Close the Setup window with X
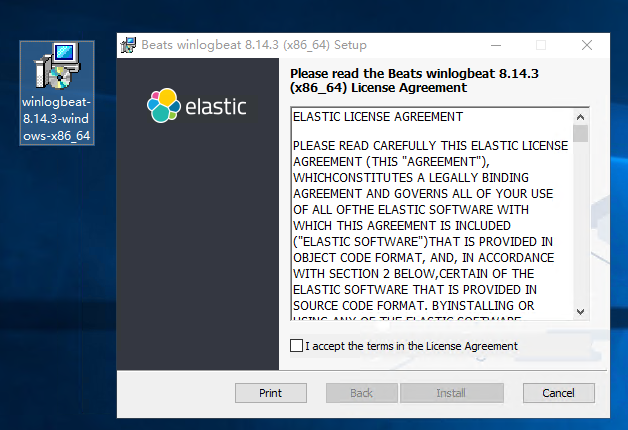Screen dimensions: 628x430 (x=587, y=45)
